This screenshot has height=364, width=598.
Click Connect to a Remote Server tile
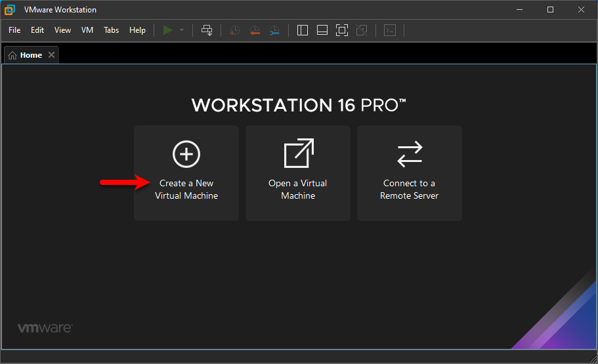(410, 173)
